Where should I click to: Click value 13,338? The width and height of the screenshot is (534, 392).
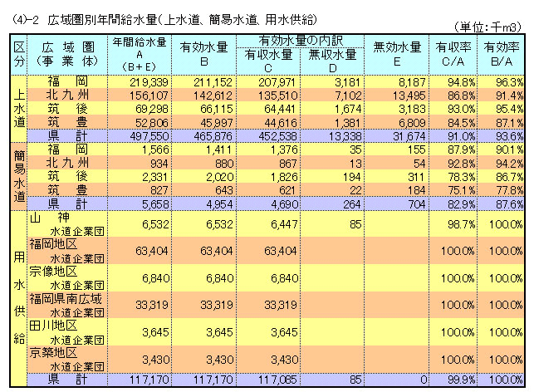345,136
